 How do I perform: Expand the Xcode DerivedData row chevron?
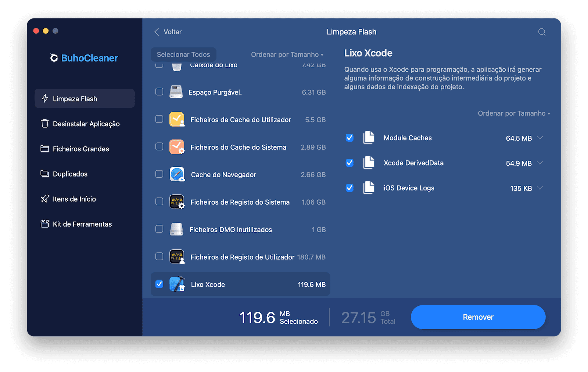pos(540,163)
